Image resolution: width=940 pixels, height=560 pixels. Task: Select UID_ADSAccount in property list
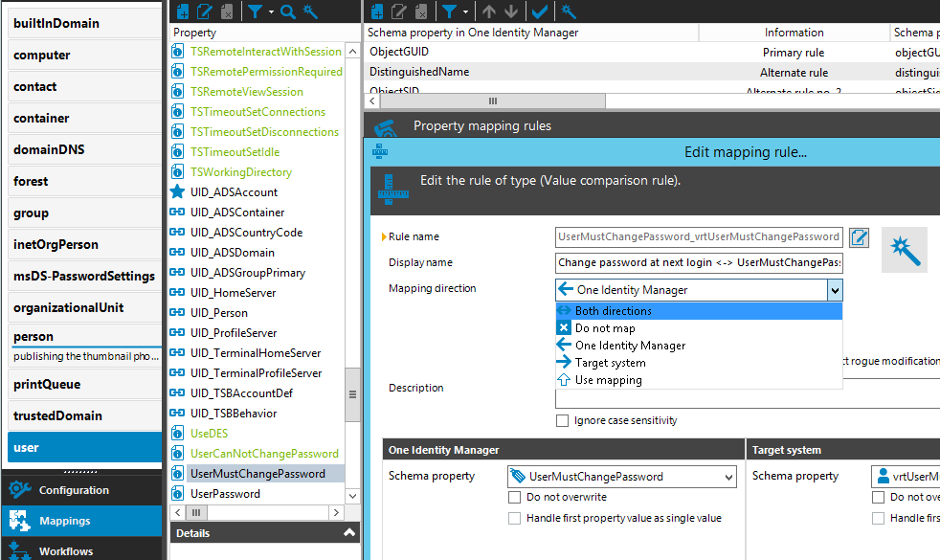(x=234, y=191)
